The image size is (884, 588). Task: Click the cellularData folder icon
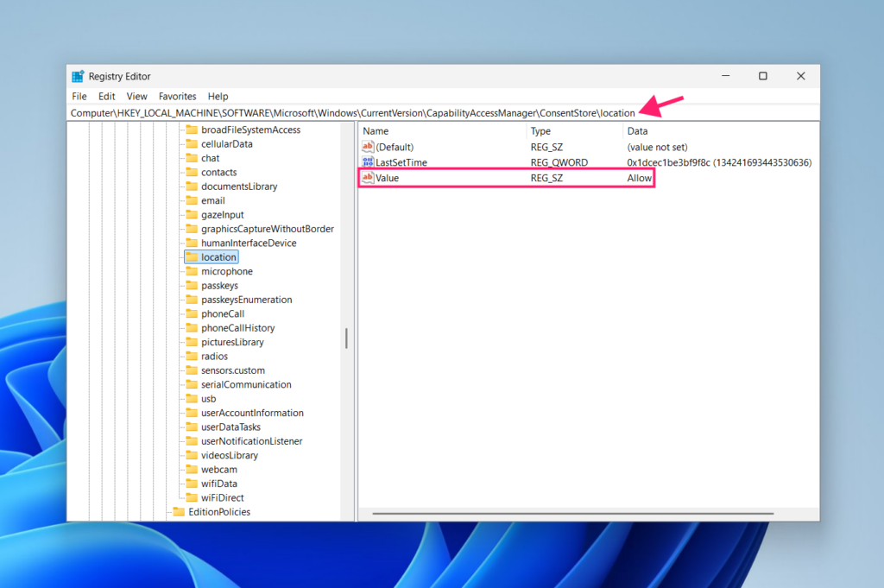pos(192,143)
